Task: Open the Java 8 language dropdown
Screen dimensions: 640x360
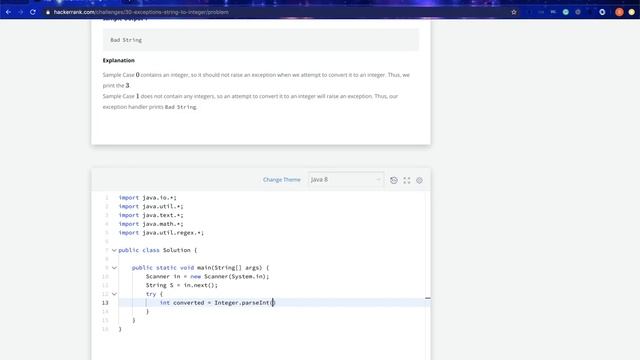Action: coord(346,180)
